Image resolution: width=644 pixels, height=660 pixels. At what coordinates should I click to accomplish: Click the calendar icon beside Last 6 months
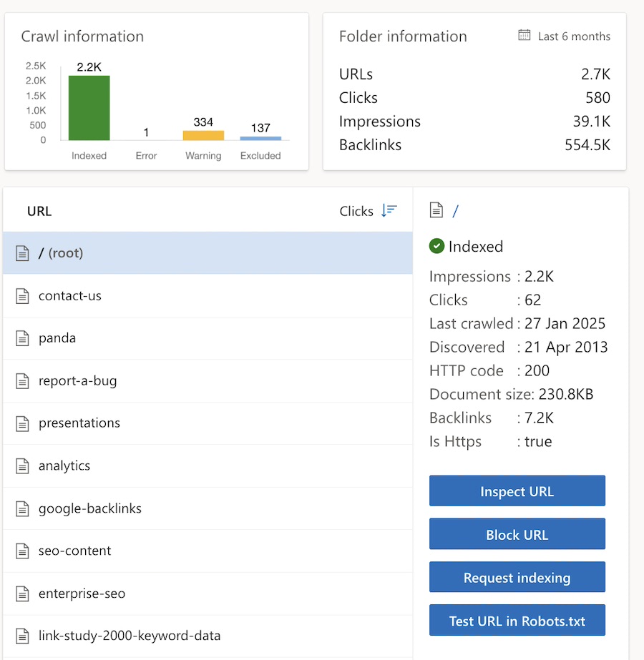(525, 36)
